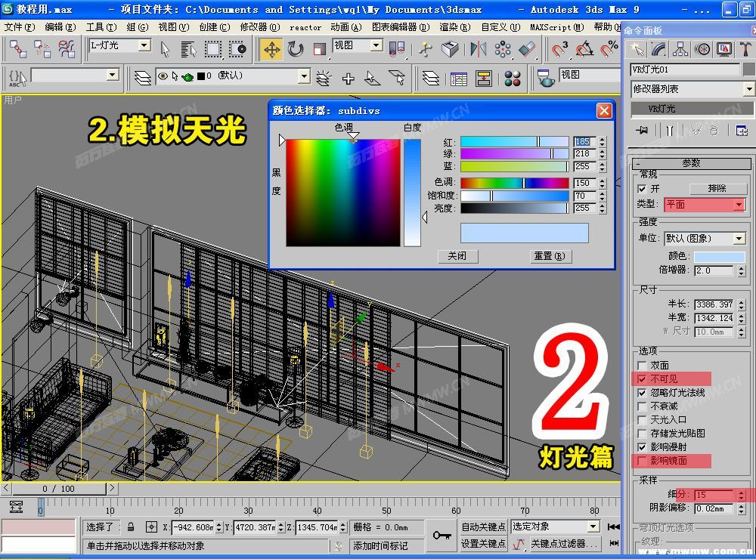This screenshot has width=756, height=559.
Task: Open the Material Editor spheres icon
Action: 513,78
